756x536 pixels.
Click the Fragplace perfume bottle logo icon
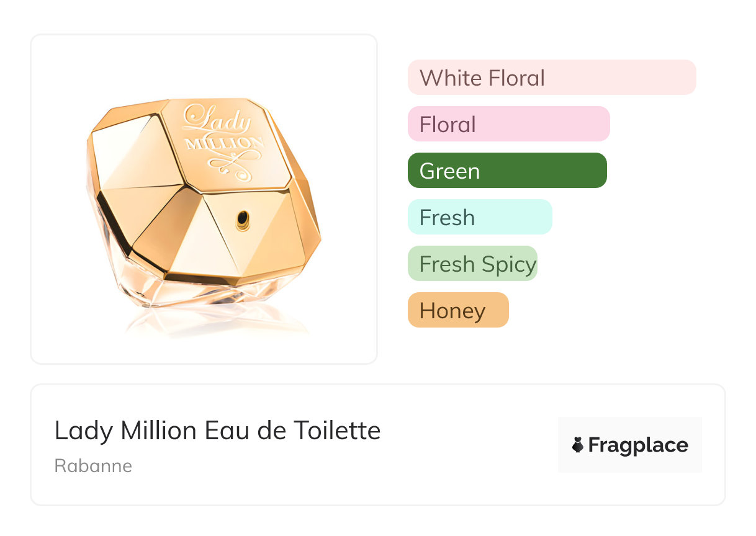(x=578, y=445)
